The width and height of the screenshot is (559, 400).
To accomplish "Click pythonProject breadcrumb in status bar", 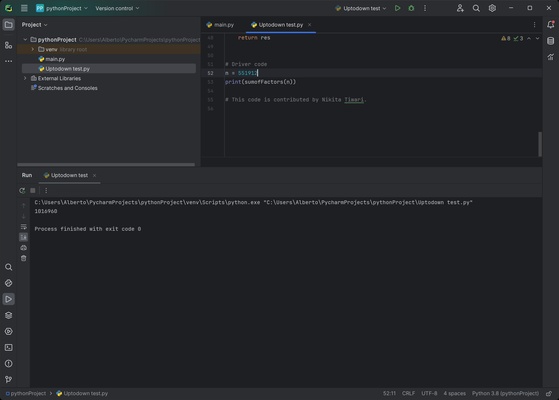I will click(26, 394).
